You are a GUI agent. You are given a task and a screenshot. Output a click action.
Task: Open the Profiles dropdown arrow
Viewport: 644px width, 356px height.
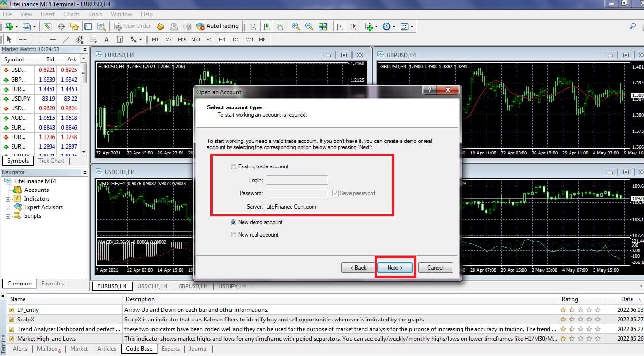[x=33, y=27]
